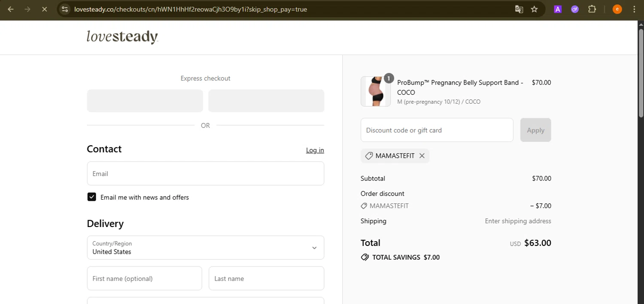Click the Express checkout label
The image size is (644, 304).
pos(205,78)
